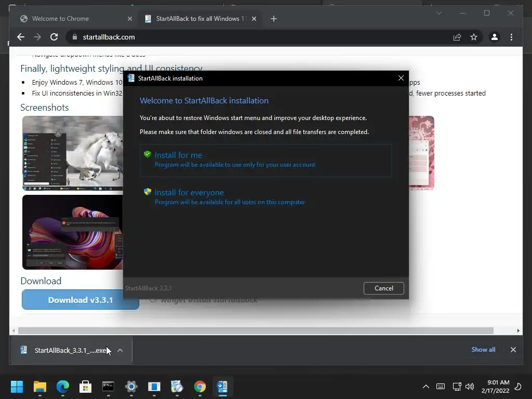
Task: Click the UAC shield icon beside Install for everyone
Action: click(147, 192)
